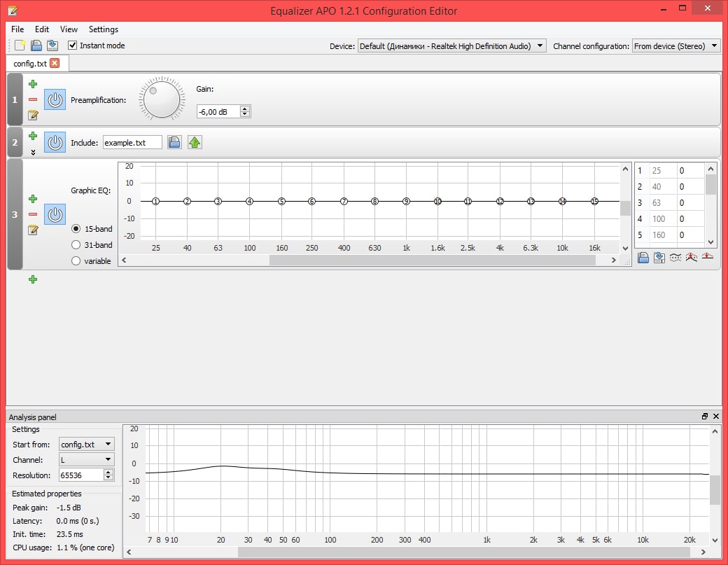Open the Device dropdown
The width and height of the screenshot is (728, 565).
[x=451, y=46]
